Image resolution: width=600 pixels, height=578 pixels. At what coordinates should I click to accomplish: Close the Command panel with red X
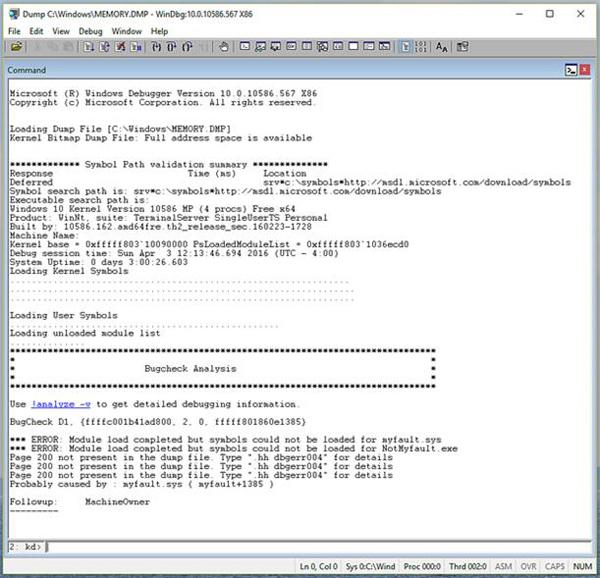(585, 70)
